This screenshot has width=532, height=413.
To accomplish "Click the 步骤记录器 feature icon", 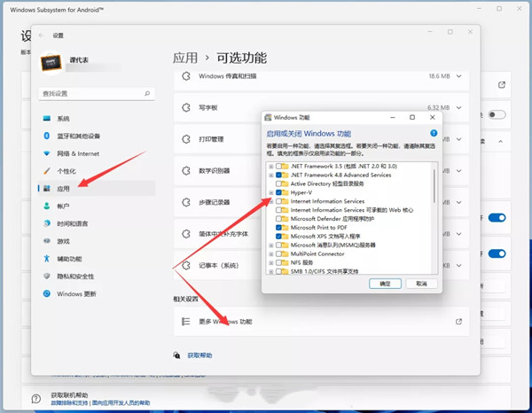I will [x=186, y=202].
